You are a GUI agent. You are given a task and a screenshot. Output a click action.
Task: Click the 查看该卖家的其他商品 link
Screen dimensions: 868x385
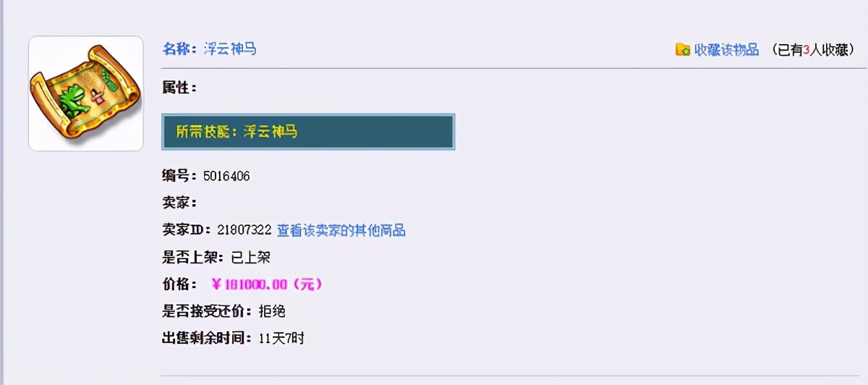tap(341, 230)
